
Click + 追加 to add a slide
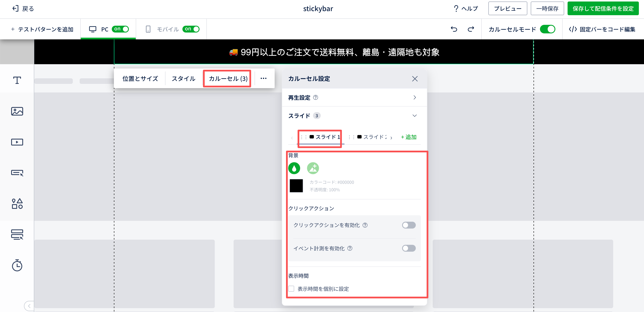tap(408, 137)
